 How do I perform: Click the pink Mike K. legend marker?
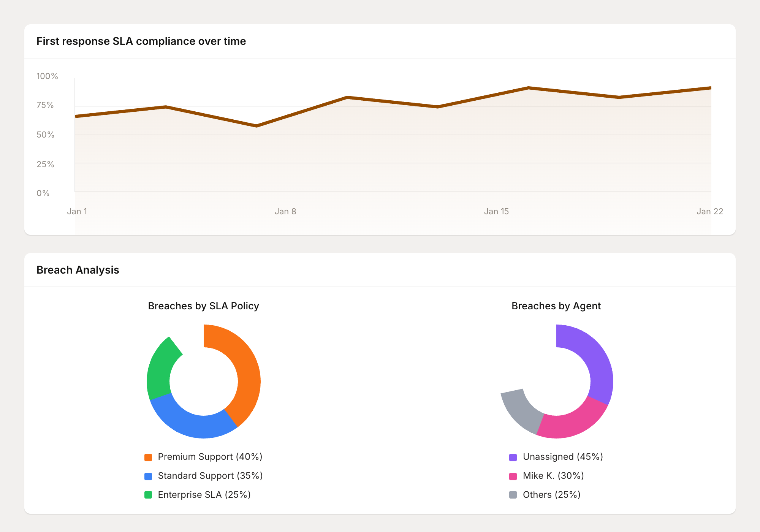point(513,475)
